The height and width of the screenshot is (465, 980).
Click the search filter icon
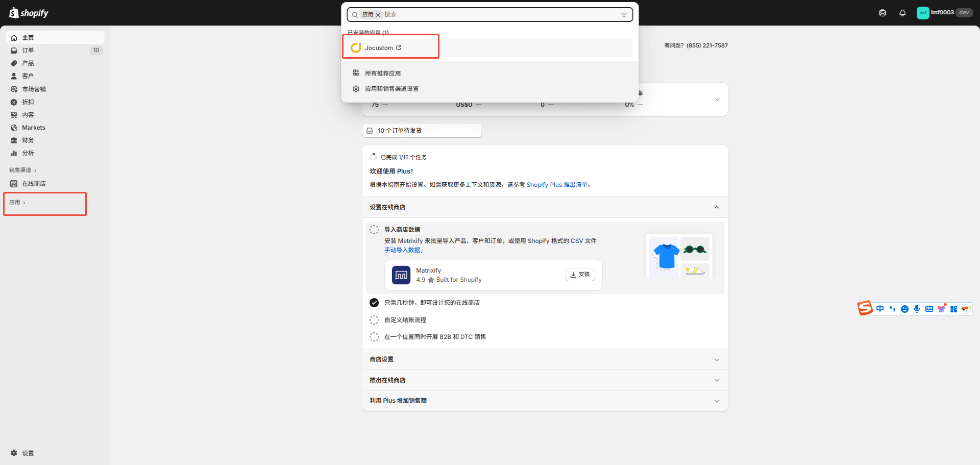tap(624, 15)
